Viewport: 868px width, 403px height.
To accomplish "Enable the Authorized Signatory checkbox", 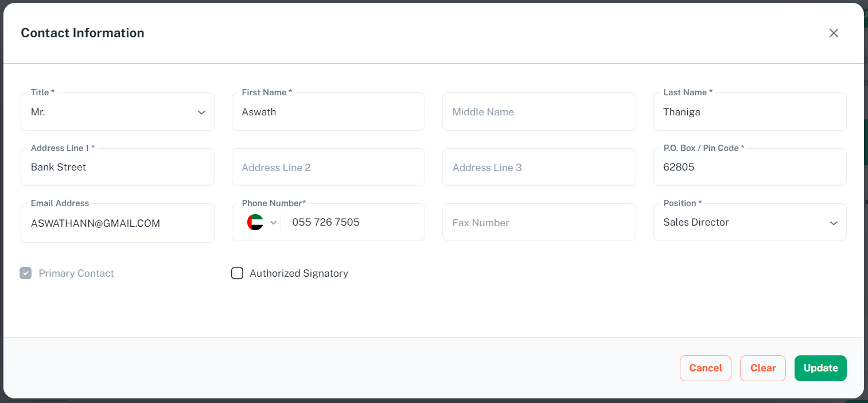I will [237, 273].
